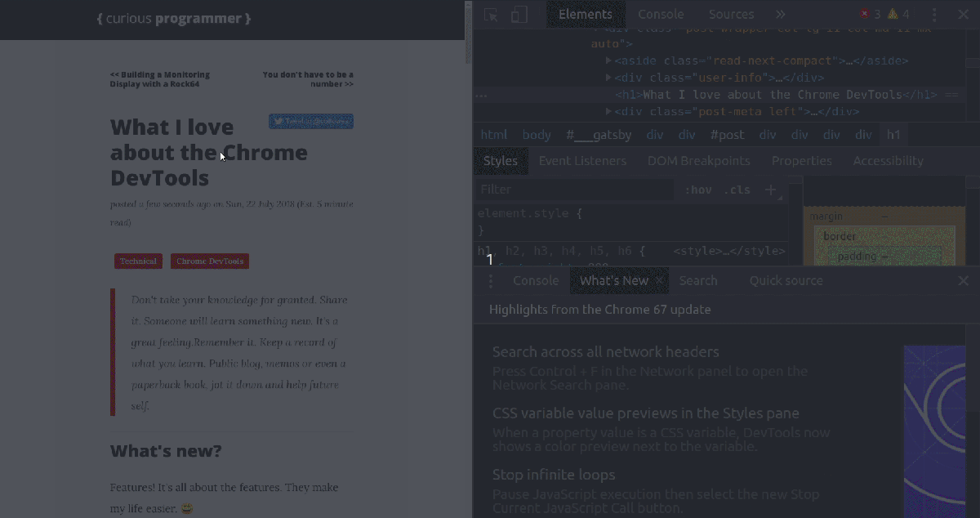Screen dimensions: 980x518
Task: Expand the div user-info node
Action: coord(608,78)
